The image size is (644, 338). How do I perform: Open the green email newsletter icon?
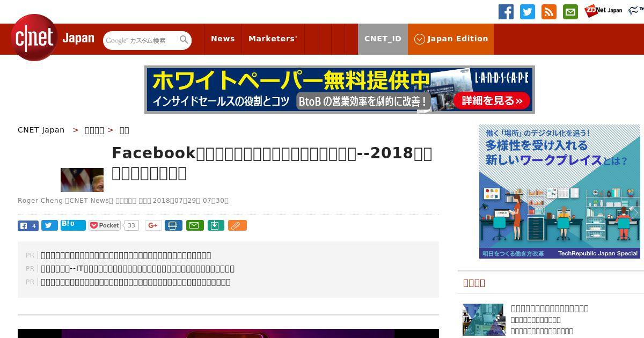click(x=570, y=12)
